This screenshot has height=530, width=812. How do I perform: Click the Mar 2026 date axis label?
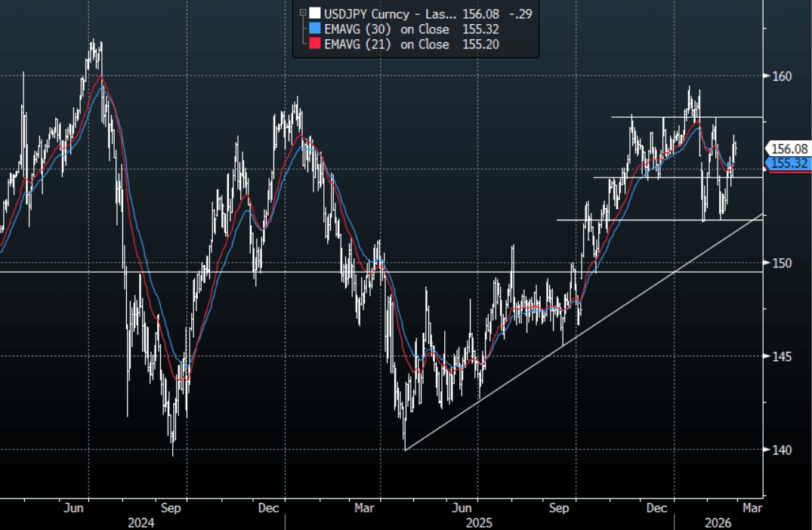[x=752, y=508]
